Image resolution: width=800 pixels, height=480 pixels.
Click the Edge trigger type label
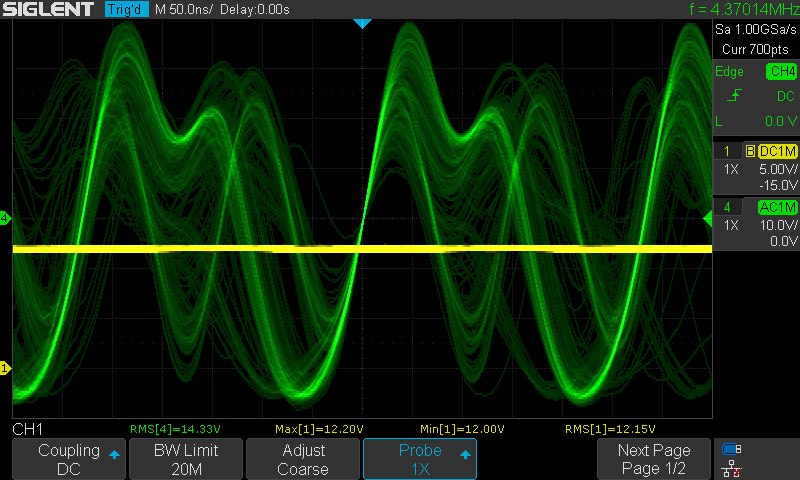point(729,71)
